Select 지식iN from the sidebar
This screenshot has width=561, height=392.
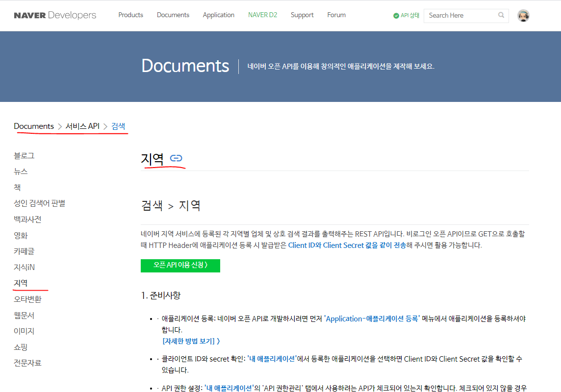point(23,267)
